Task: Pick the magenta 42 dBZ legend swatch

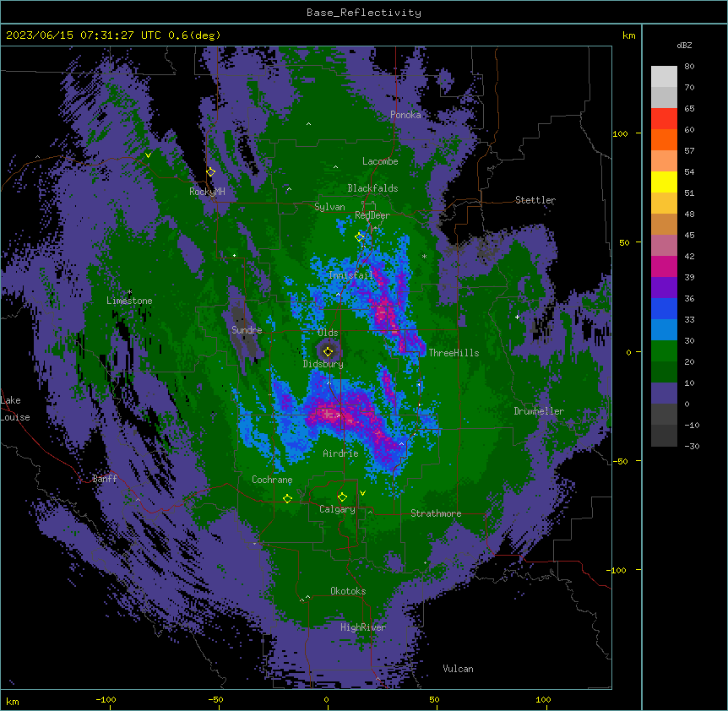Action: point(664,266)
